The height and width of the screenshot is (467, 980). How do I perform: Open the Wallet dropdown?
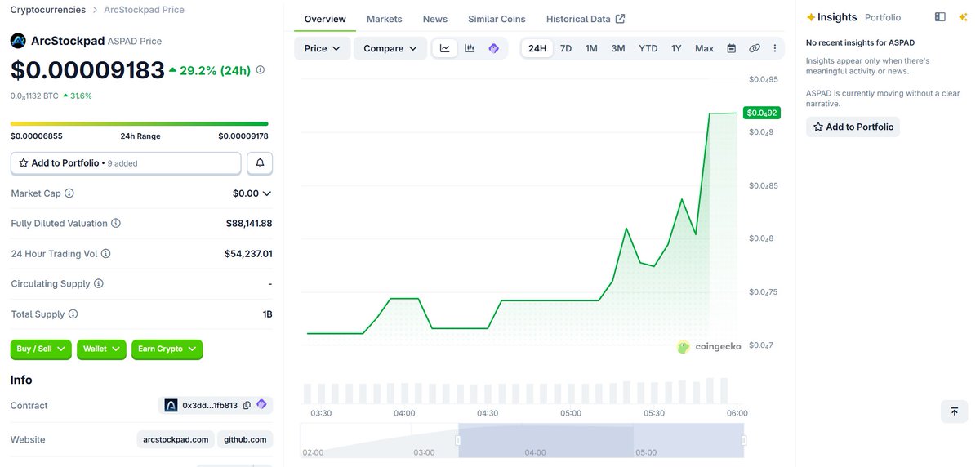click(101, 349)
